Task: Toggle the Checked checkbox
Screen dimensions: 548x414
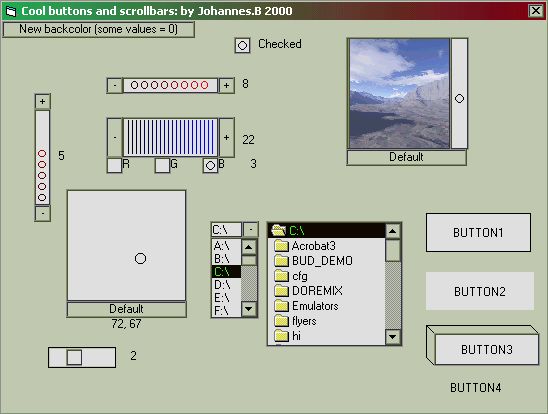Action: [242, 45]
